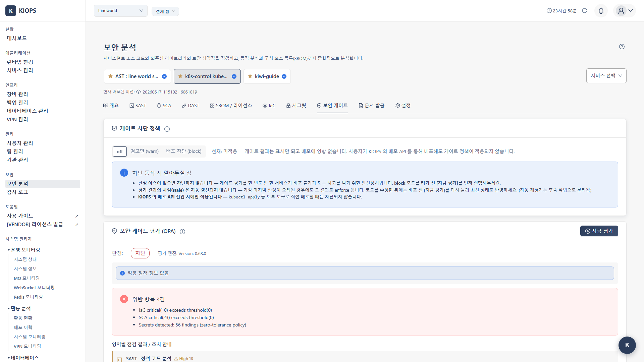Select the k8s-control kube service chip
The width and height of the screenshot is (644, 362).
[x=207, y=76]
